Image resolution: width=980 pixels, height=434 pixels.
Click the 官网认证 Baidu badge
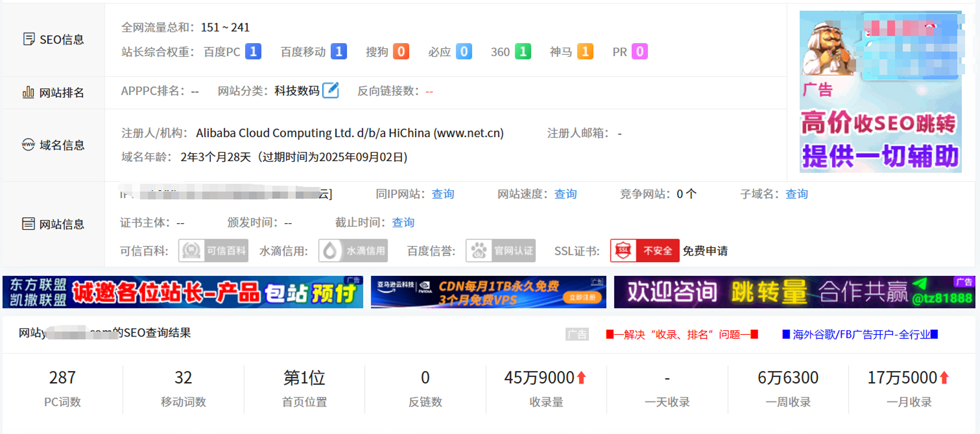coord(501,251)
